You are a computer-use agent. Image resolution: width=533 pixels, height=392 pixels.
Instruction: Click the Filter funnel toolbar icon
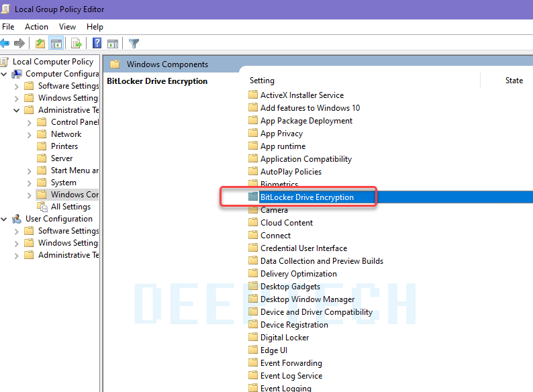[x=134, y=43]
